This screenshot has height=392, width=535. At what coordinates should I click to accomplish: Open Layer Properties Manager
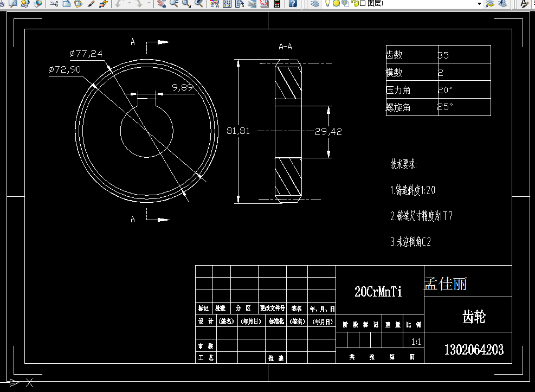[314, 3]
